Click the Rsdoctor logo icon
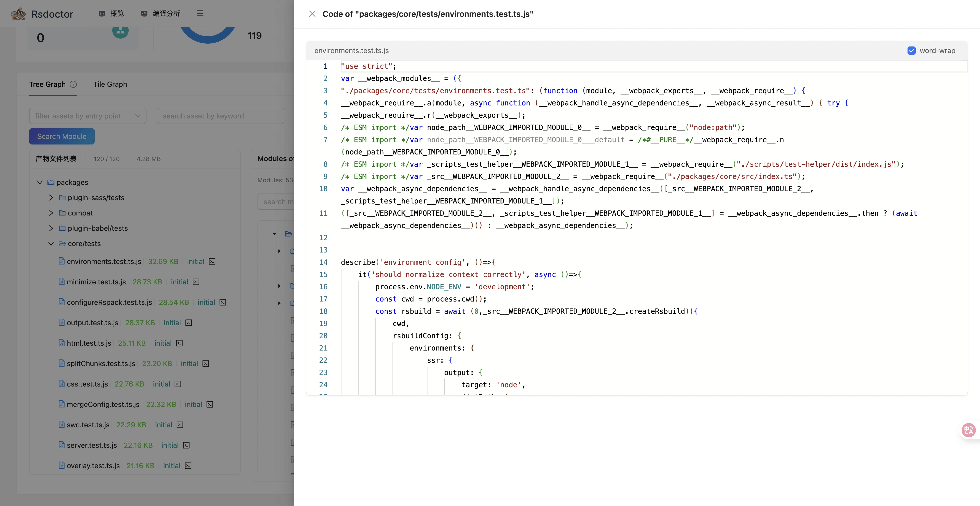The height and width of the screenshot is (506, 980). (18, 14)
